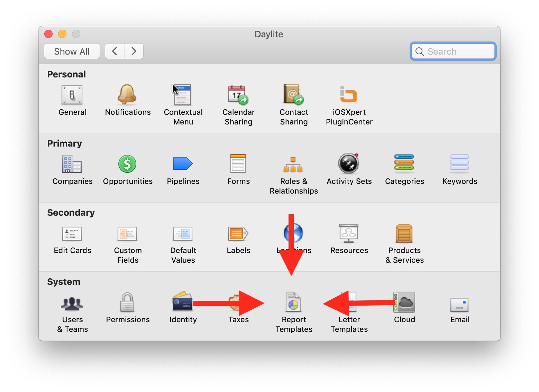
Task: Open Opportunities dollar icon
Action: (127, 164)
